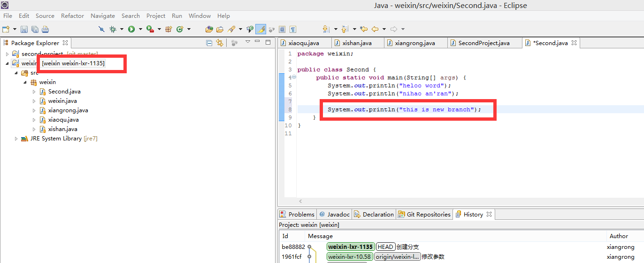The height and width of the screenshot is (263, 644).
Task: Expand the JRE System Library node
Action: point(16,139)
